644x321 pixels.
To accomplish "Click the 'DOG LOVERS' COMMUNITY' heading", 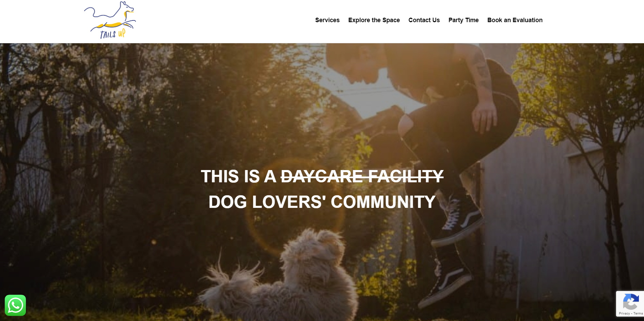I will 322,202.
